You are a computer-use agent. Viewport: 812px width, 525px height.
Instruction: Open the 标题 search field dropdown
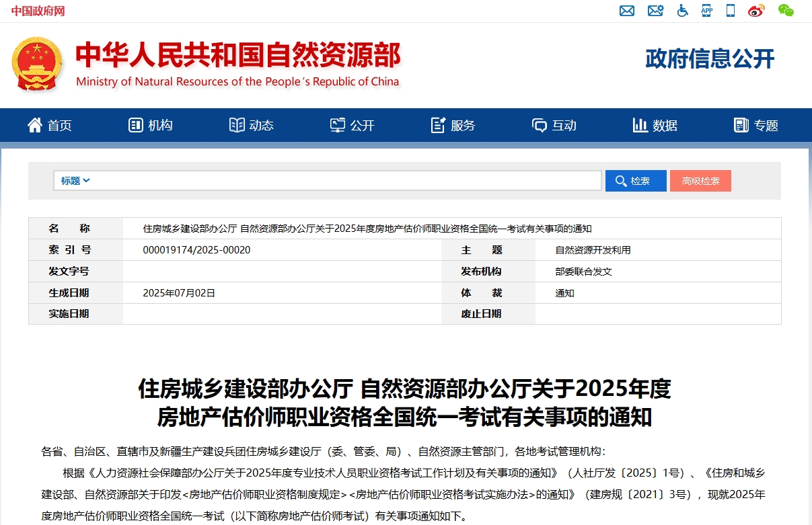(75, 181)
